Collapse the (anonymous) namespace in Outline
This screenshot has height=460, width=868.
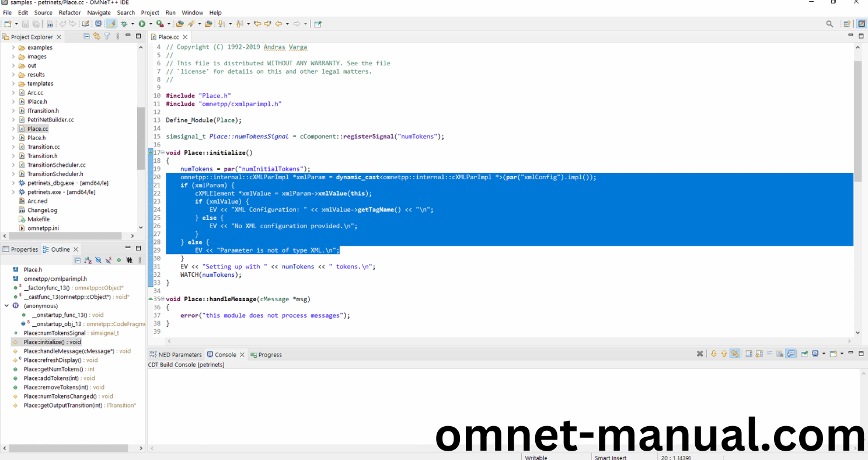(6, 306)
